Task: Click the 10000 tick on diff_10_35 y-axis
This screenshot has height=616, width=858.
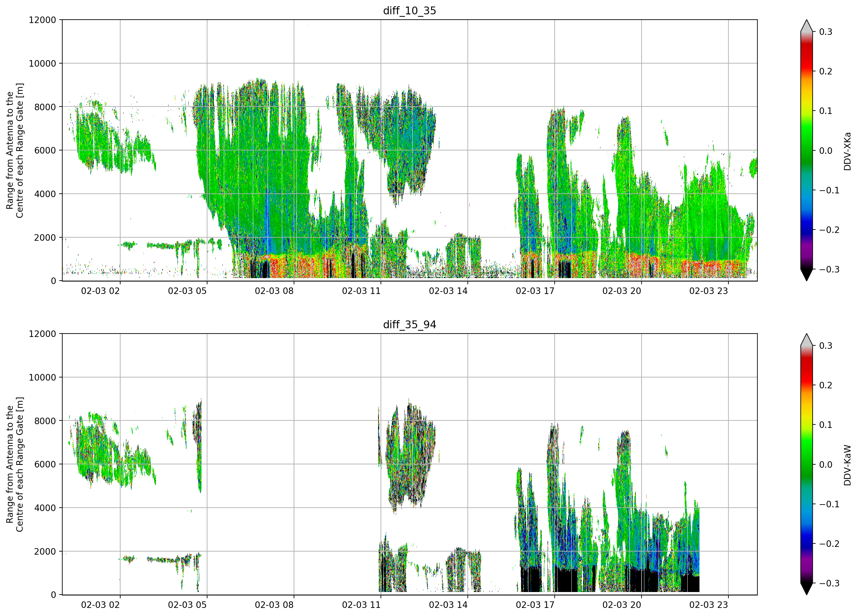Action: [x=42, y=63]
